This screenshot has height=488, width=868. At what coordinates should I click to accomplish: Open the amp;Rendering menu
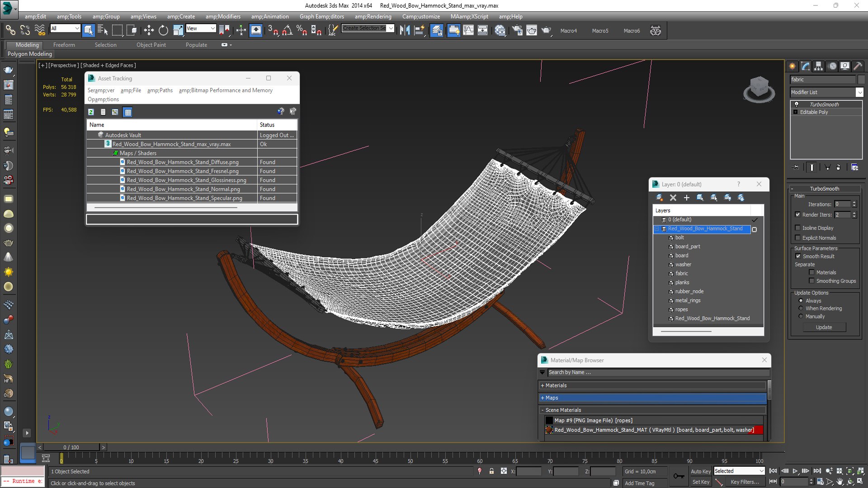click(x=373, y=17)
